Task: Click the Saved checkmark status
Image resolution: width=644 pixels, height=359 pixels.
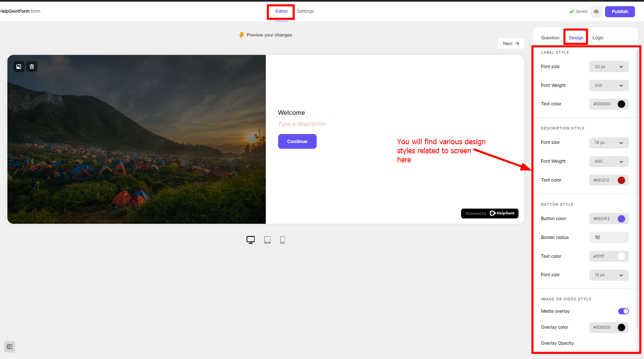Action: [x=578, y=11]
